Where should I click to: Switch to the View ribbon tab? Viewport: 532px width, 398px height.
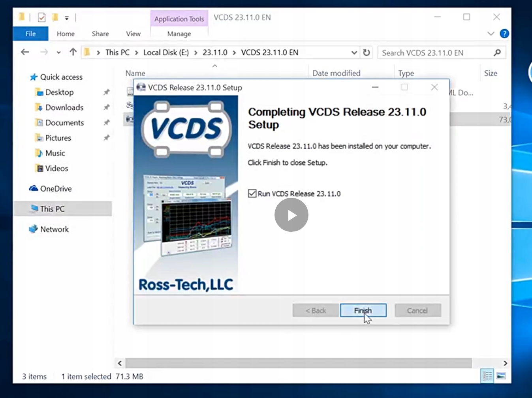(133, 34)
